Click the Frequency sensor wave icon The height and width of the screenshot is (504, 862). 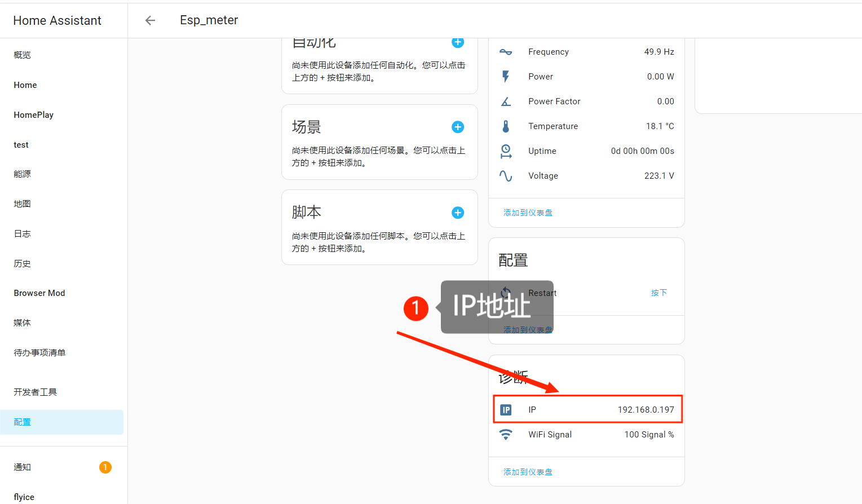coord(506,52)
